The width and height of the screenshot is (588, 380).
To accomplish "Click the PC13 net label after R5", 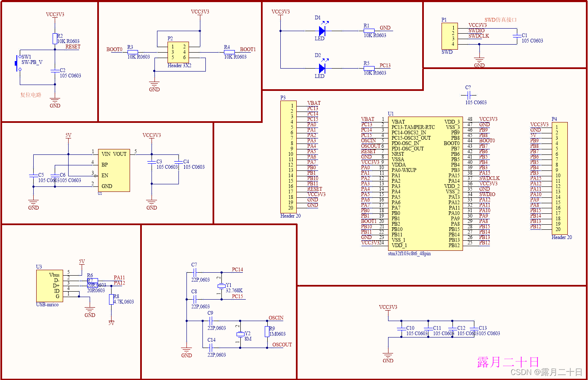I will [385, 65].
